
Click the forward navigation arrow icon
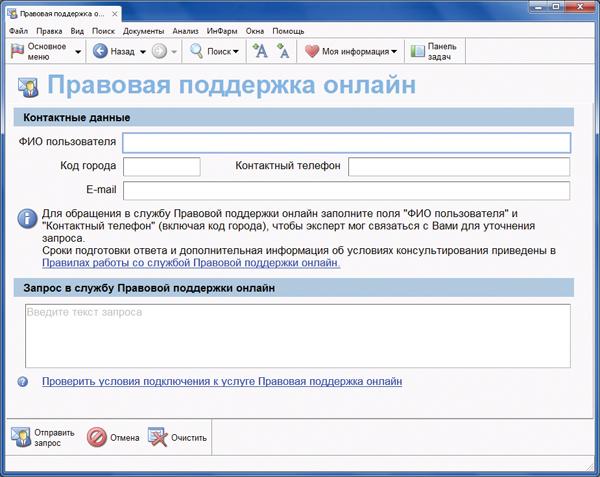(x=159, y=51)
